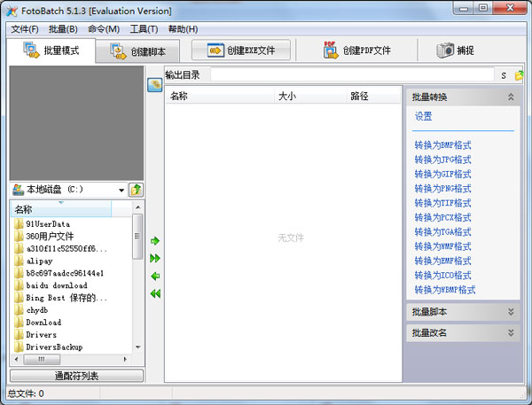Click the folder list scroll down arrow
The height and width of the screenshot is (405, 532).
tap(137, 347)
